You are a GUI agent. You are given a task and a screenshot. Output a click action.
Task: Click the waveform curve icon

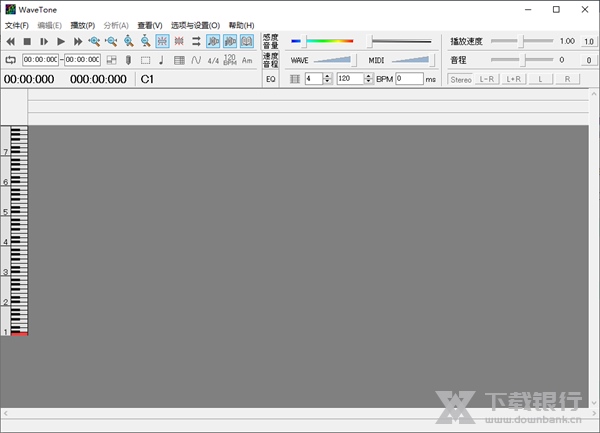(x=196, y=60)
